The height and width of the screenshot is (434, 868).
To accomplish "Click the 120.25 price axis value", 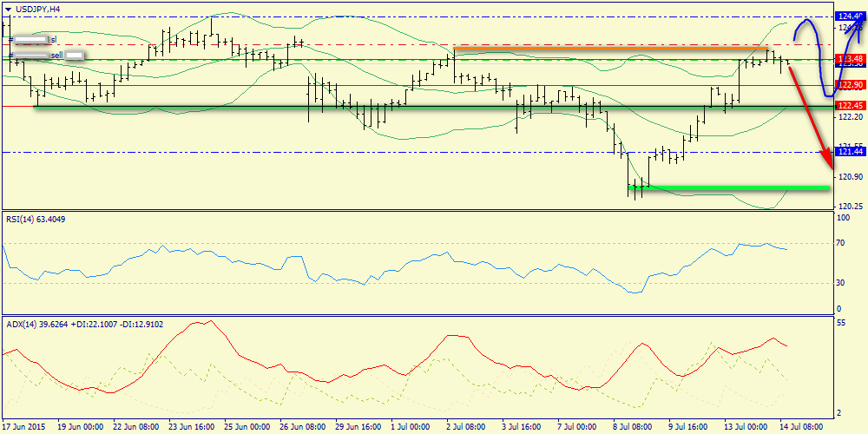I will click(852, 206).
